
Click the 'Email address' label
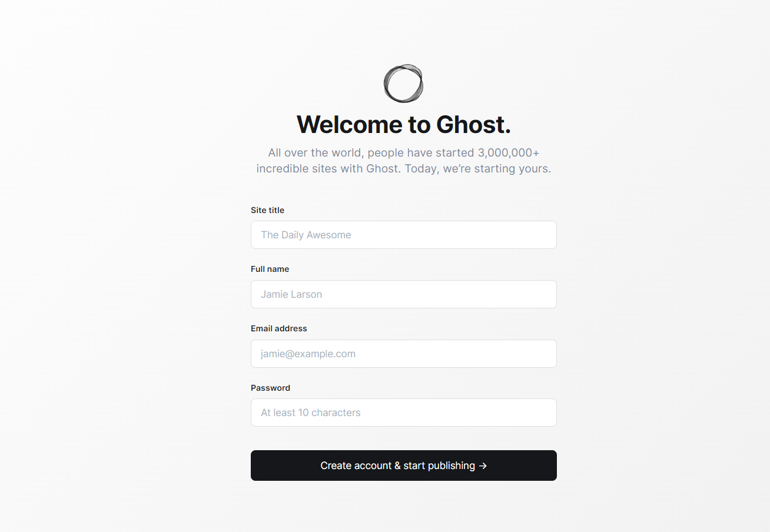coord(279,328)
